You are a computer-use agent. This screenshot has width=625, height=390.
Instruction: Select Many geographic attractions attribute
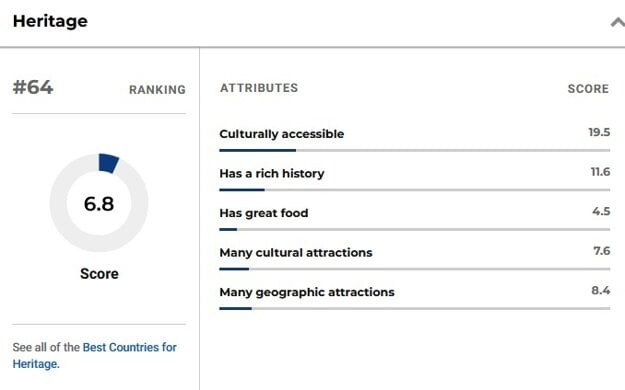(307, 292)
